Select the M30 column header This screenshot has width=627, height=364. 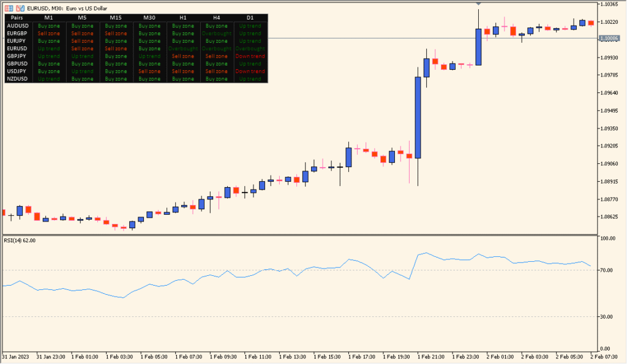(149, 17)
